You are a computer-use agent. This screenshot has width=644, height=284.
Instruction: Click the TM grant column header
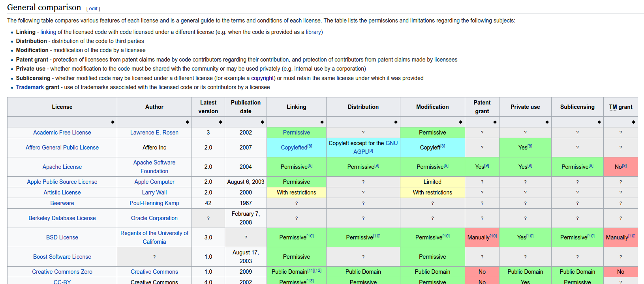[x=621, y=107]
